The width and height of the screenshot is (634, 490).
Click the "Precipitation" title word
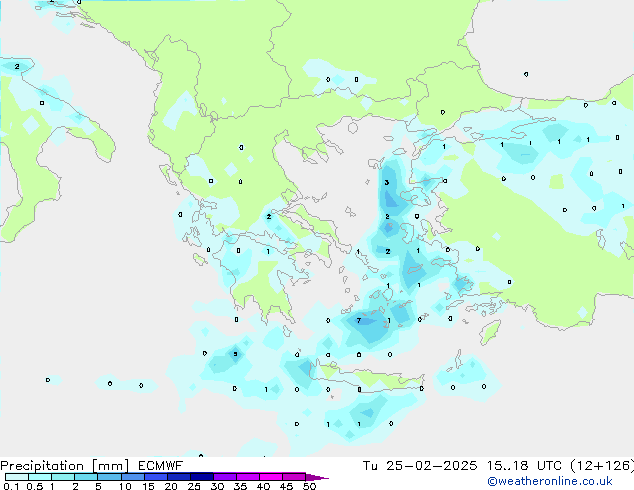[x=42, y=466]
